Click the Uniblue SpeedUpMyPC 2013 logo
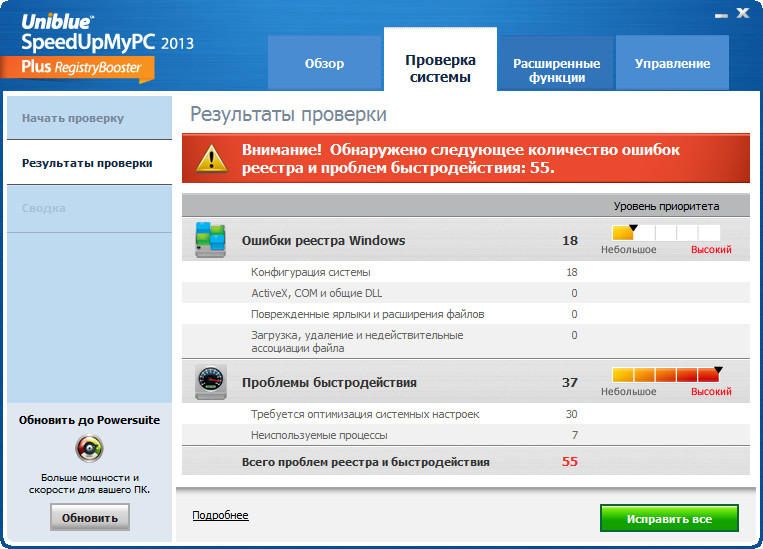 107,33
